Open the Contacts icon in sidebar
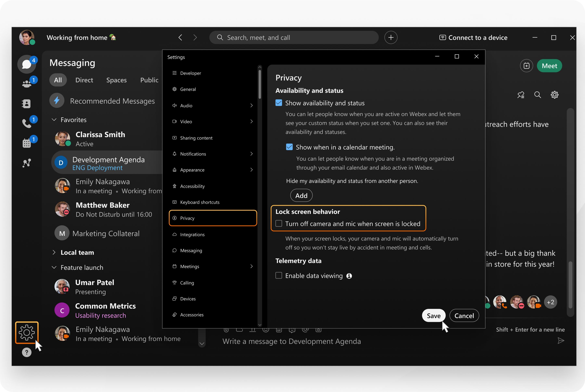The height and width of the screenshot is (392, 585). click(26, 104)
